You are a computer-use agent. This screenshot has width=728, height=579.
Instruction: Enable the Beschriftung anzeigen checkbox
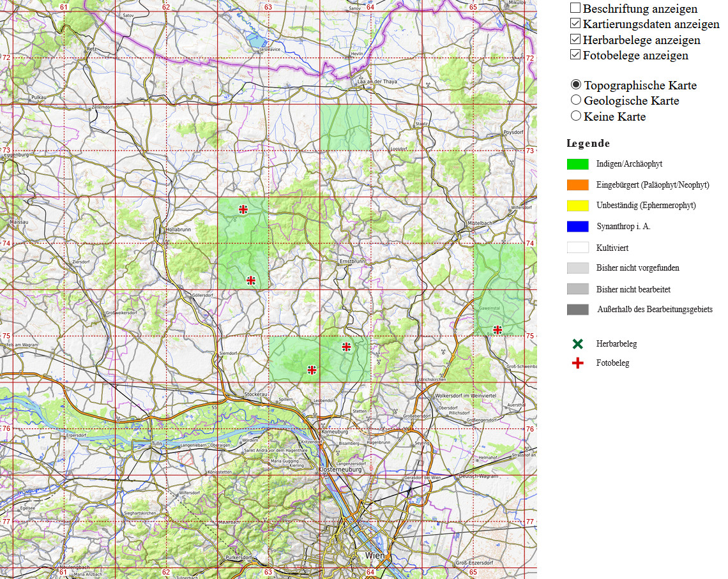pos(575,8)
